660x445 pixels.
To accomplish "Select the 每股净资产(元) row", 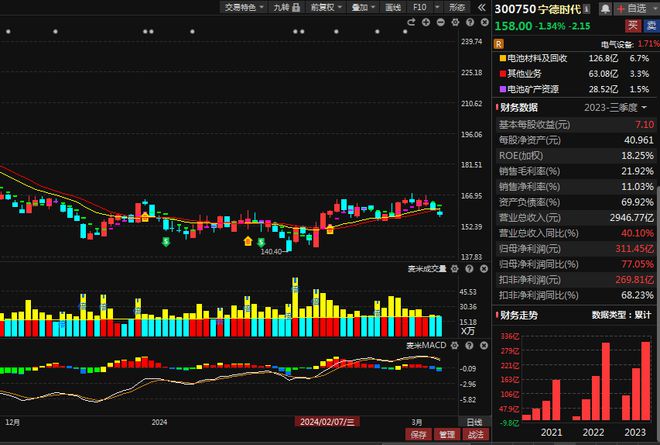I will point(576,140).
